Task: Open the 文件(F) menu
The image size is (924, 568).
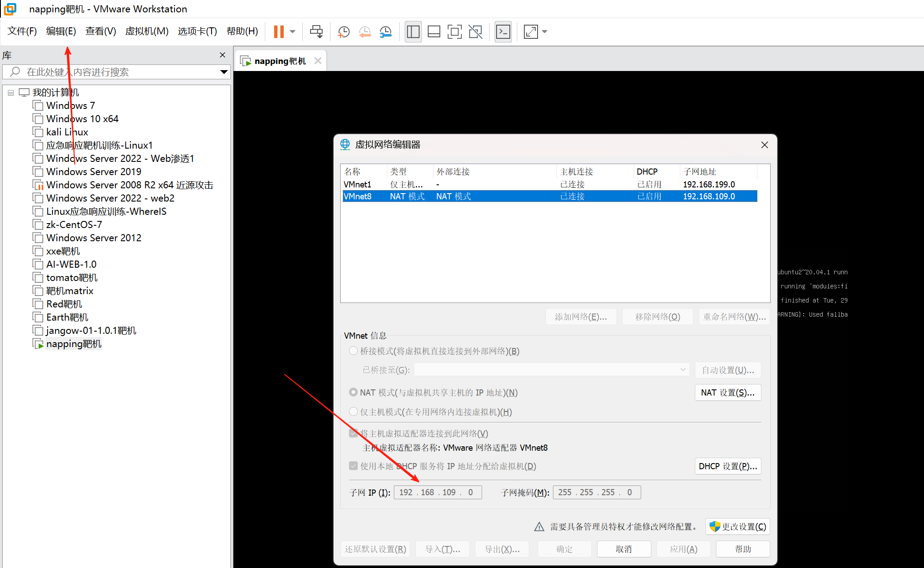Action: point(22,31)
